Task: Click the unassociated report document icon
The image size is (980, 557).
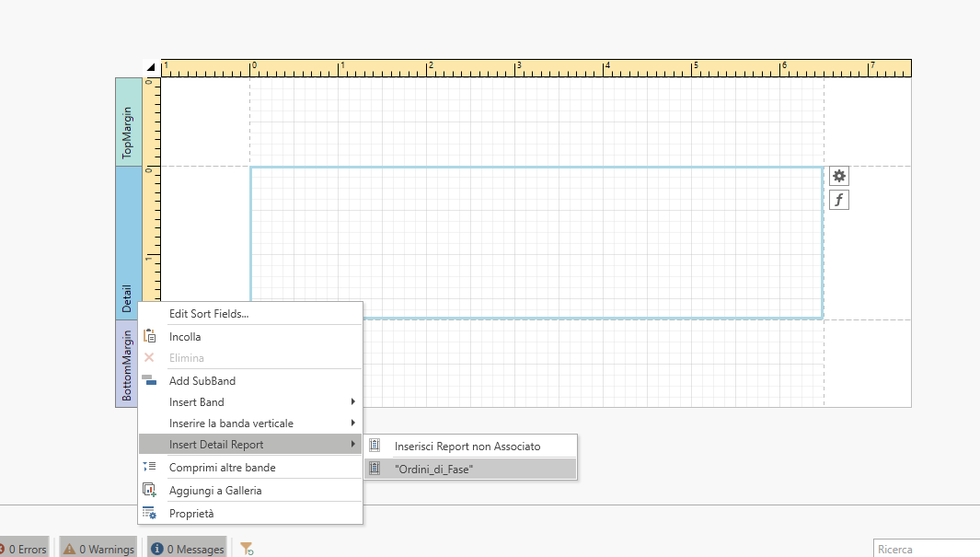Action: [375, 445]
